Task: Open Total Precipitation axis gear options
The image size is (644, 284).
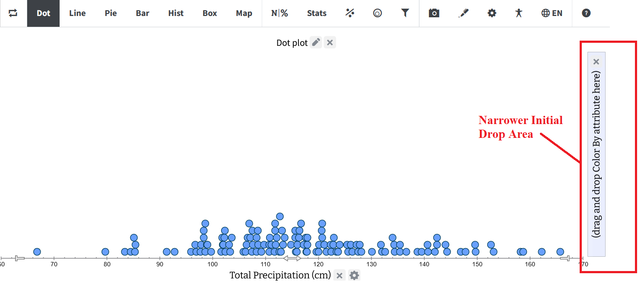Action: [354, 275]
